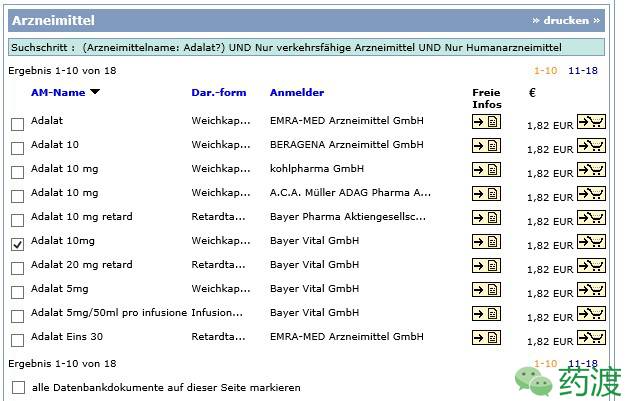Open free info document for Adalat 10 BERAGENA

click(x=486, y=146)
